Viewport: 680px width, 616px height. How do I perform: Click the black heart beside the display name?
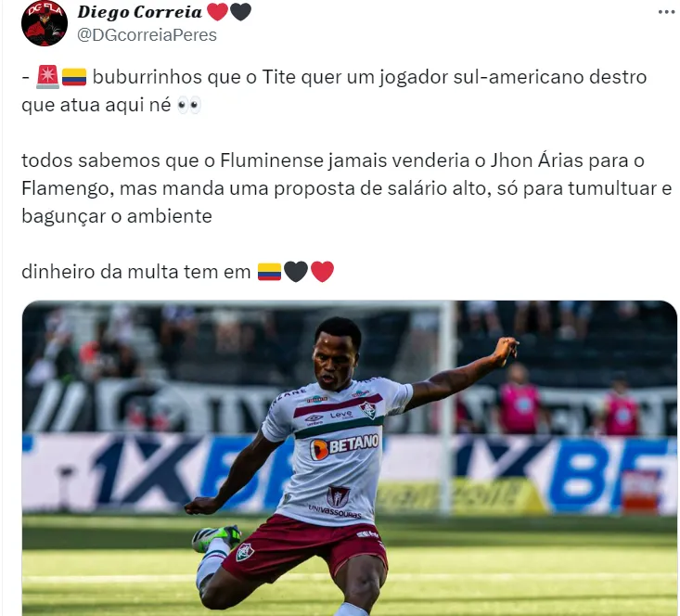(x=240, y=12)
